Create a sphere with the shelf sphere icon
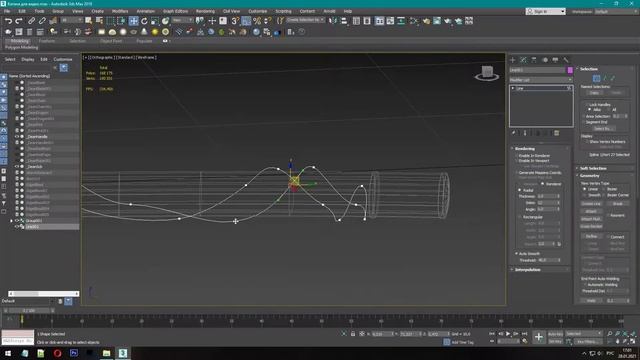The height and width of the screenshot is (360, 640). coord(123,32)
